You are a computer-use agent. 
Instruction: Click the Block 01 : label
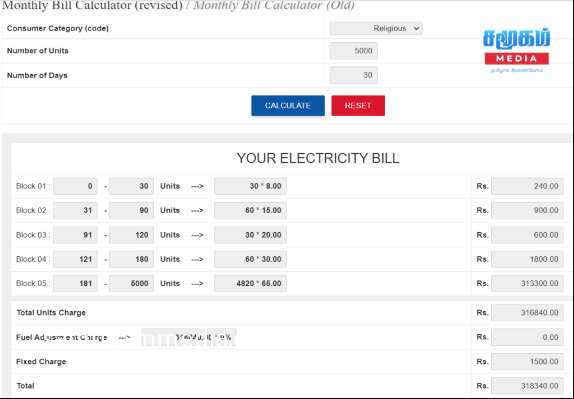(x=33, y=186)
